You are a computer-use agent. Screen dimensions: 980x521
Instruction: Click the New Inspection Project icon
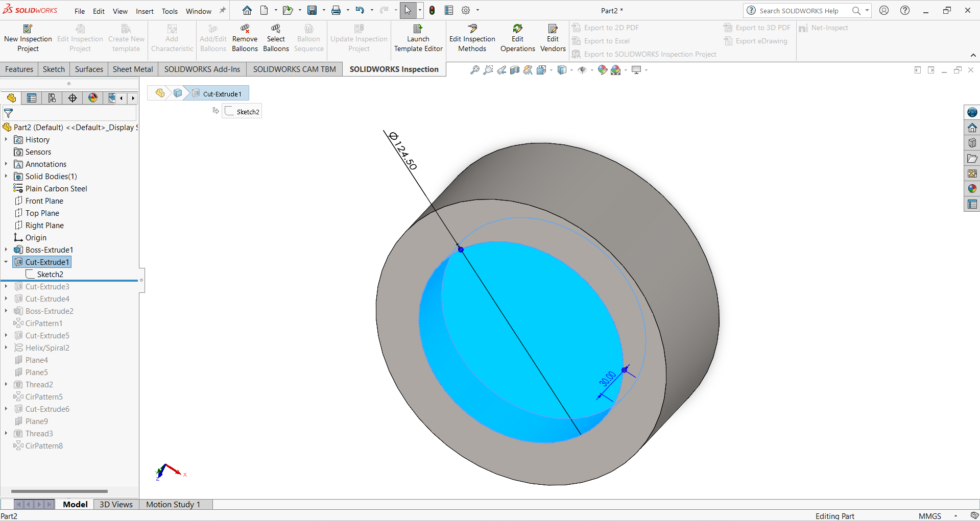click(x=28, y=29)
